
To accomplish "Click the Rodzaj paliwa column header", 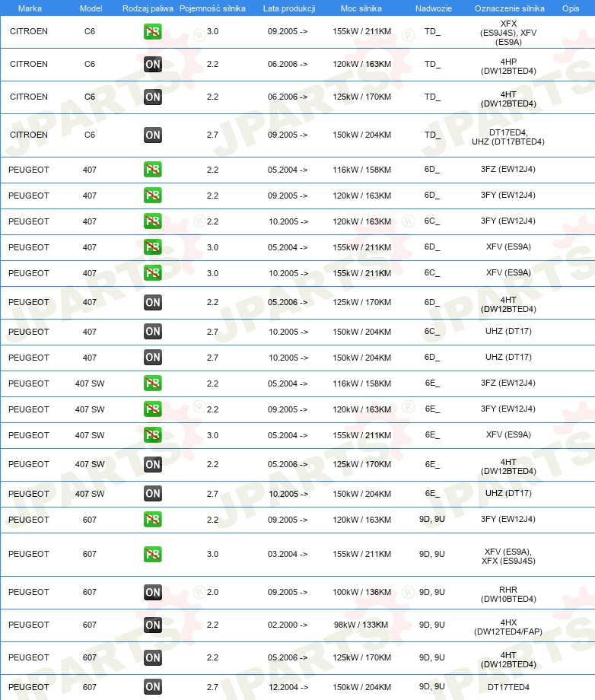I will click(148, 8).
